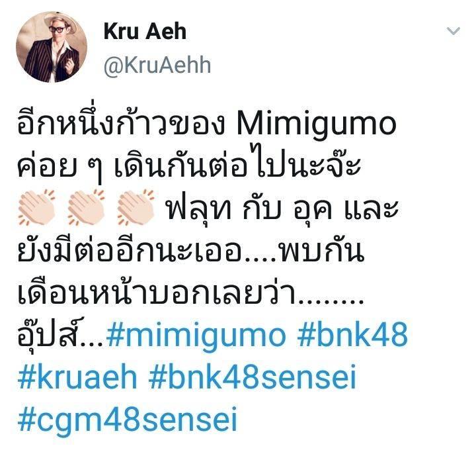Open Kru Aeh's profile picture
Viewport: 476px width, 452px height.
(x=52, y=47)
